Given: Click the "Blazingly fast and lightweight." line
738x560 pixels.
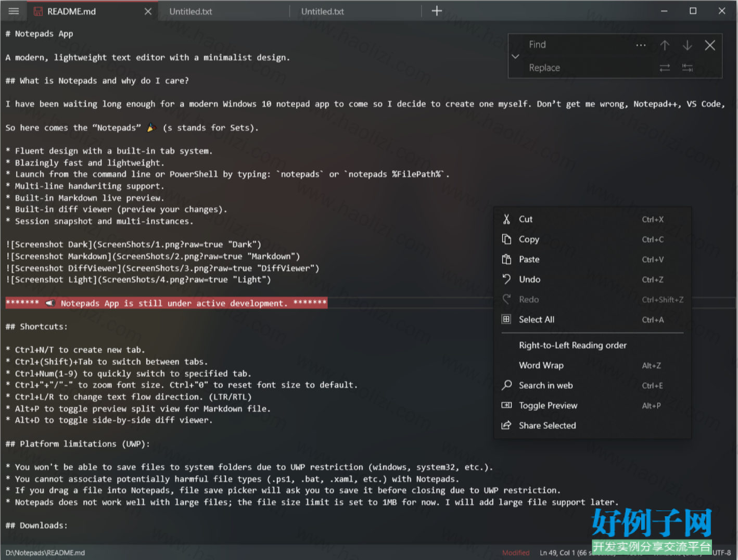Looking at the screenshot, I should (x=85, y=163).
